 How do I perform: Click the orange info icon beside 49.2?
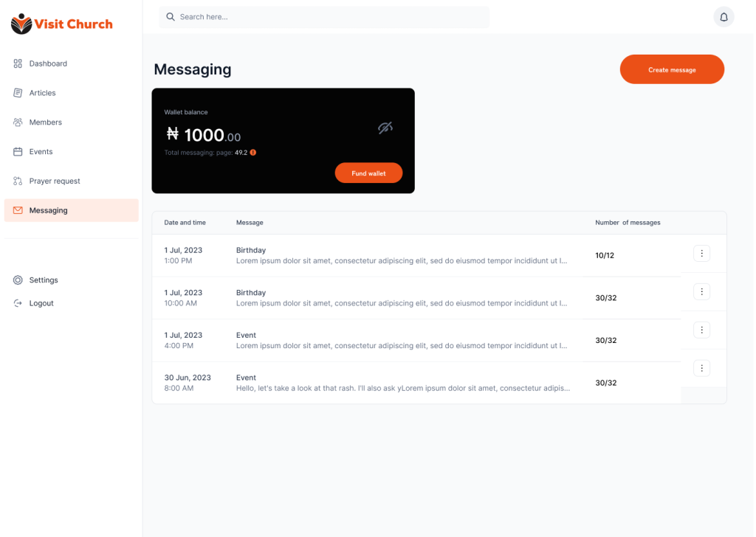[x=253, y=153]
